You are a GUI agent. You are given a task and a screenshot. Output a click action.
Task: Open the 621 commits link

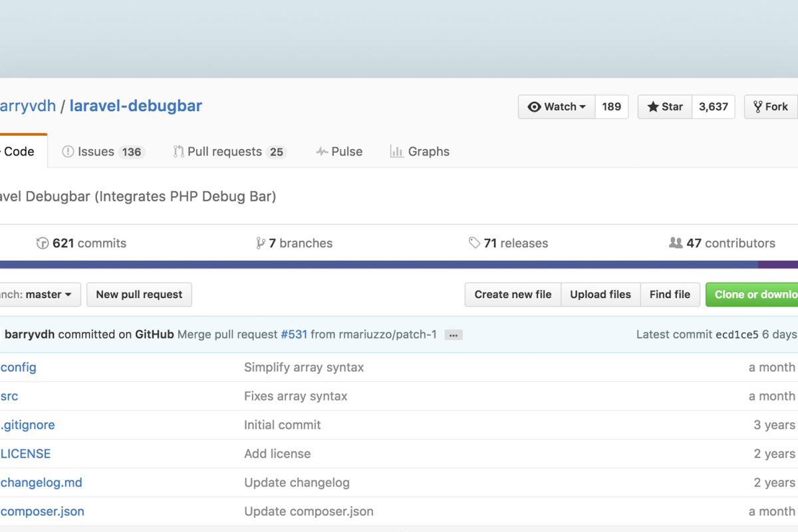(81, 243)
